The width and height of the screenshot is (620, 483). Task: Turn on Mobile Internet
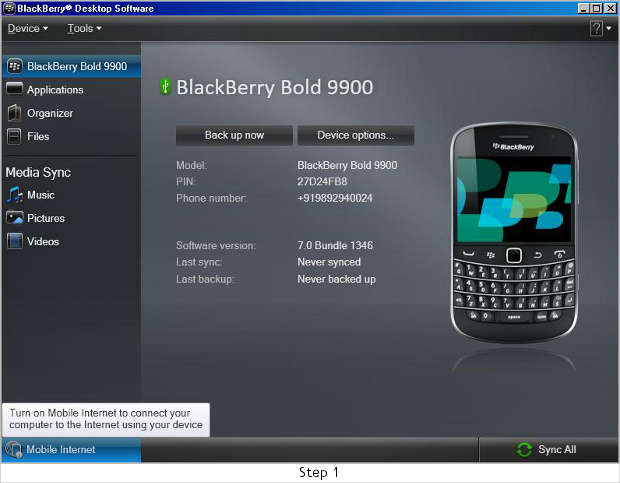click(72, 450)
